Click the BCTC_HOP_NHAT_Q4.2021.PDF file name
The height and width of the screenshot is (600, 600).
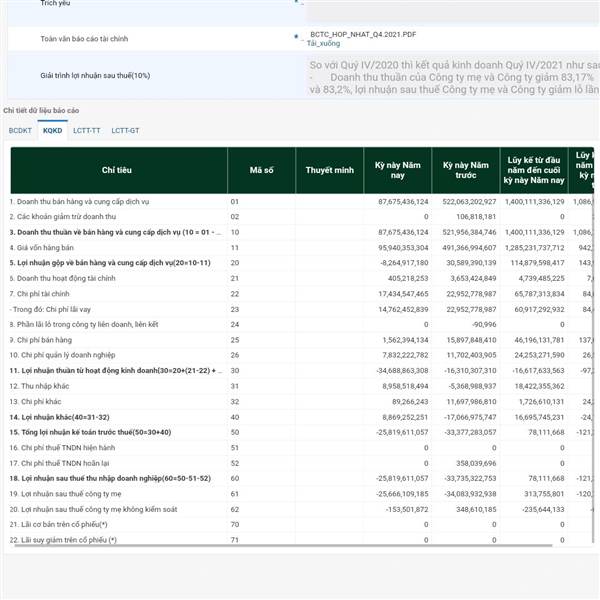tap(363, 34)
